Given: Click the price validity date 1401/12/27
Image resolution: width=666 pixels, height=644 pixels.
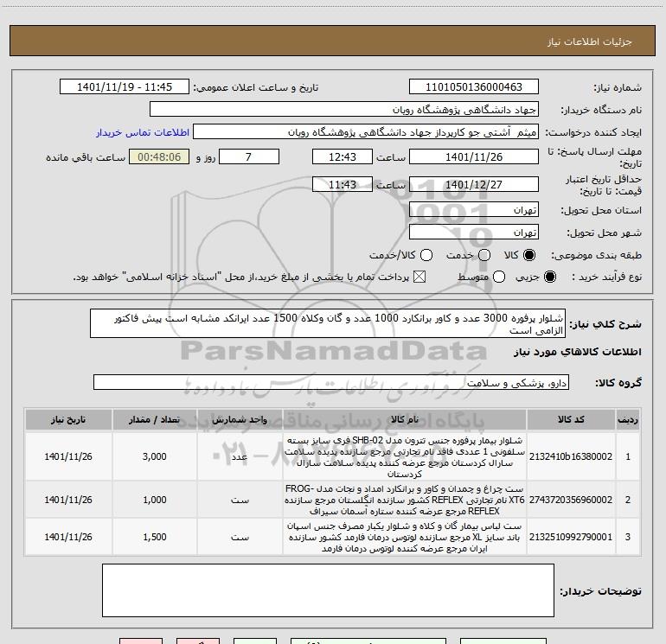Looking at the screenshot, I should pos(474,184).
